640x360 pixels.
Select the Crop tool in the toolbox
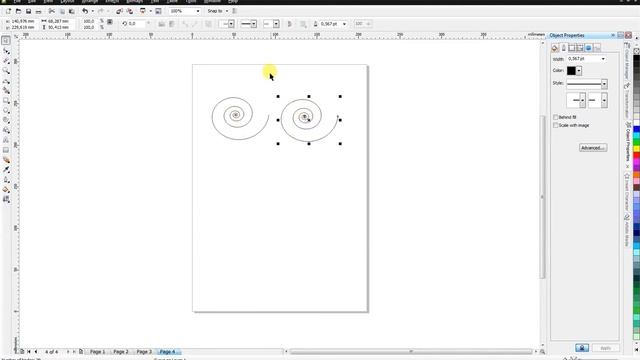click(6, 61)
